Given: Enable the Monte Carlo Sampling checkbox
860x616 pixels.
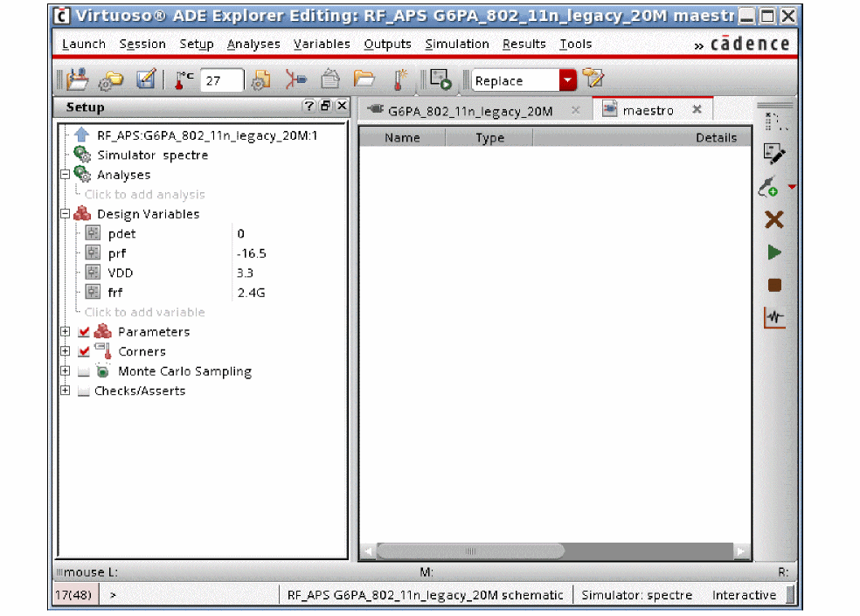Looking at the screenshot, I should 84,371.
